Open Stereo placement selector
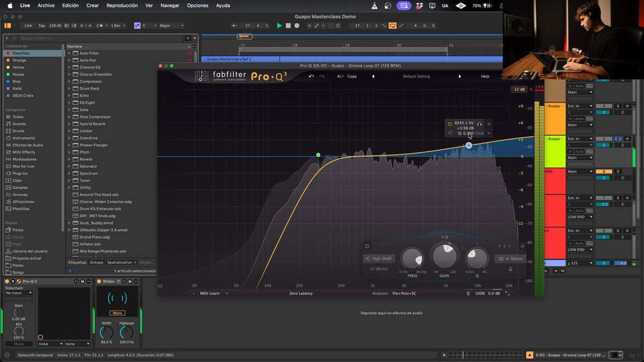The width and height of the screenshot is (644, 362). pyautogui.click(x=510, y=258)
